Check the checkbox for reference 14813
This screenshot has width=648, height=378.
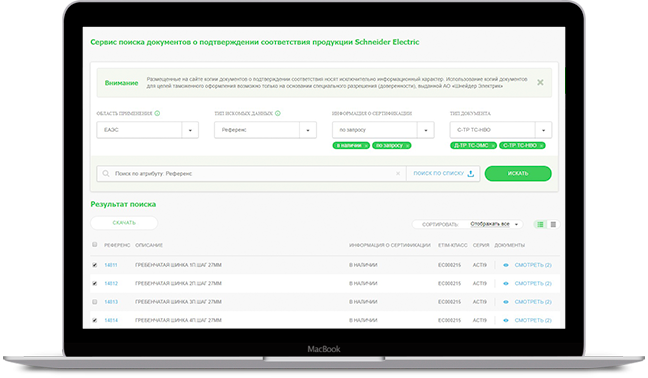pos(95,302)
